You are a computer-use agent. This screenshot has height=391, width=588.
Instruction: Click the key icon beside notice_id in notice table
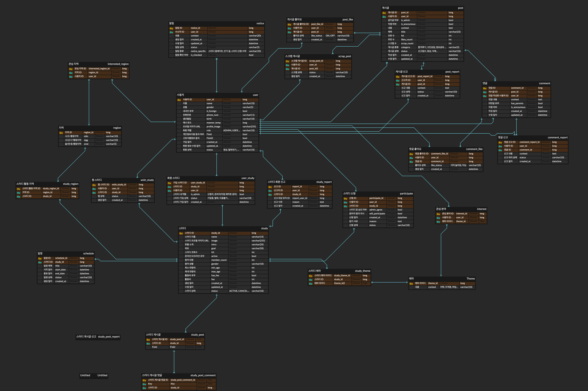pyautogui.click(x=171, y=28)
